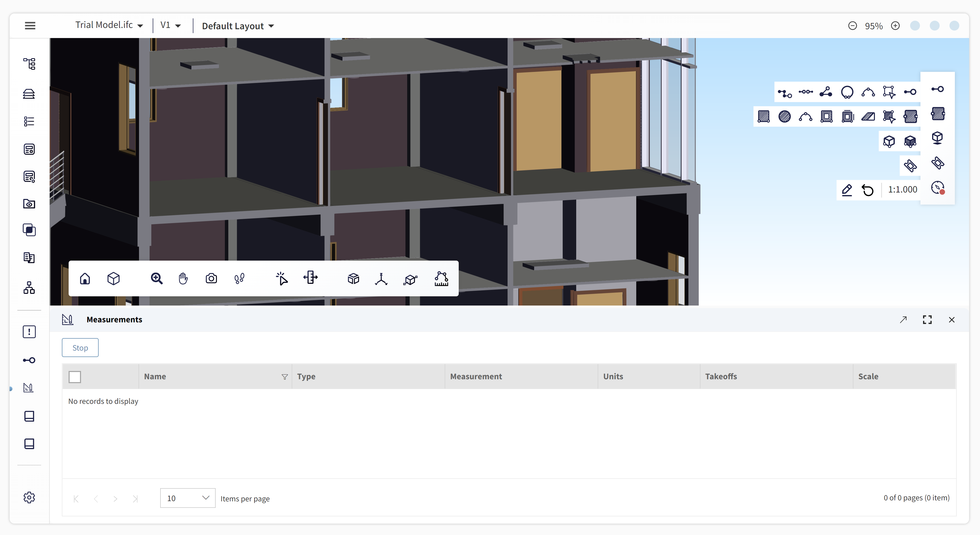This screenshot has width=980, height=535.
Task: Open the Default Layout dropdown
Action: click(238, 26)
